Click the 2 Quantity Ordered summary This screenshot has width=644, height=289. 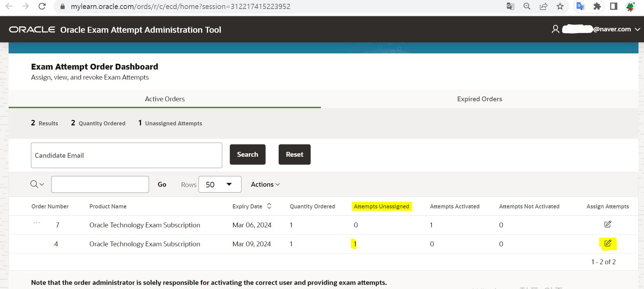click(98, 123)
